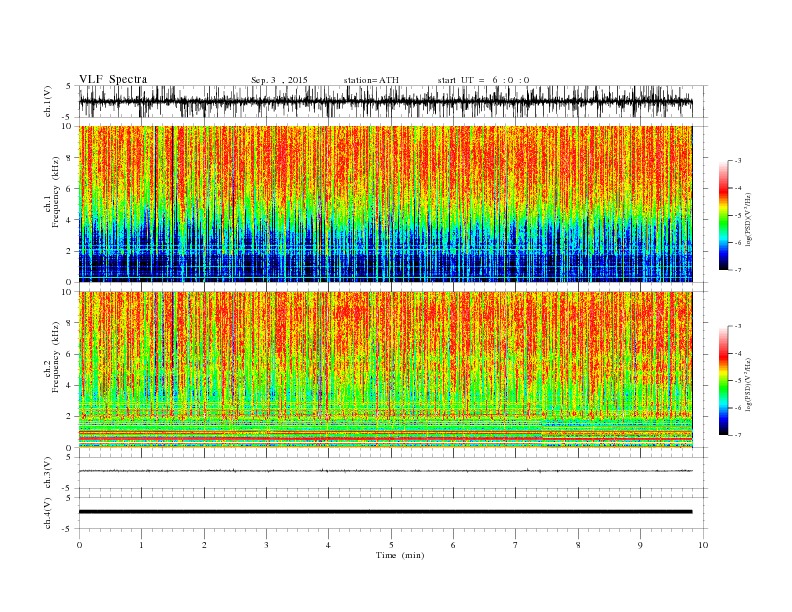Click the ch.1 voltage waveform trace
This screenshot has height=612, width=792.
click(385, 101)
